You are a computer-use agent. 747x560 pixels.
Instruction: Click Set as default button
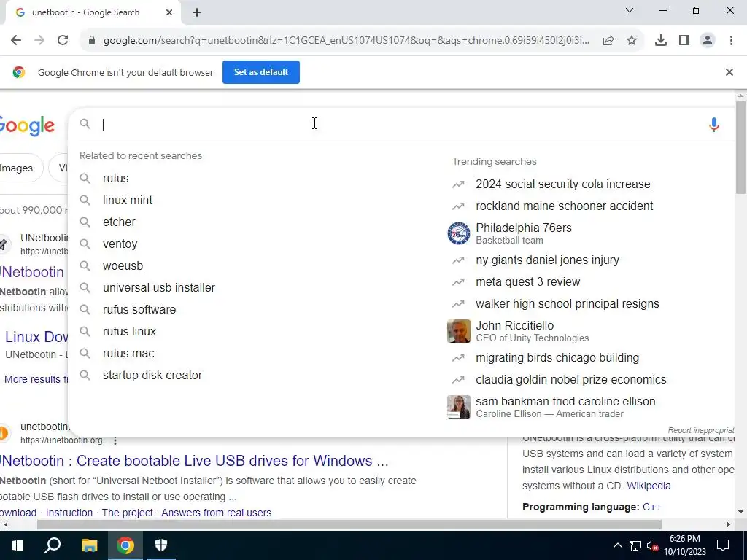coord(261,72)
